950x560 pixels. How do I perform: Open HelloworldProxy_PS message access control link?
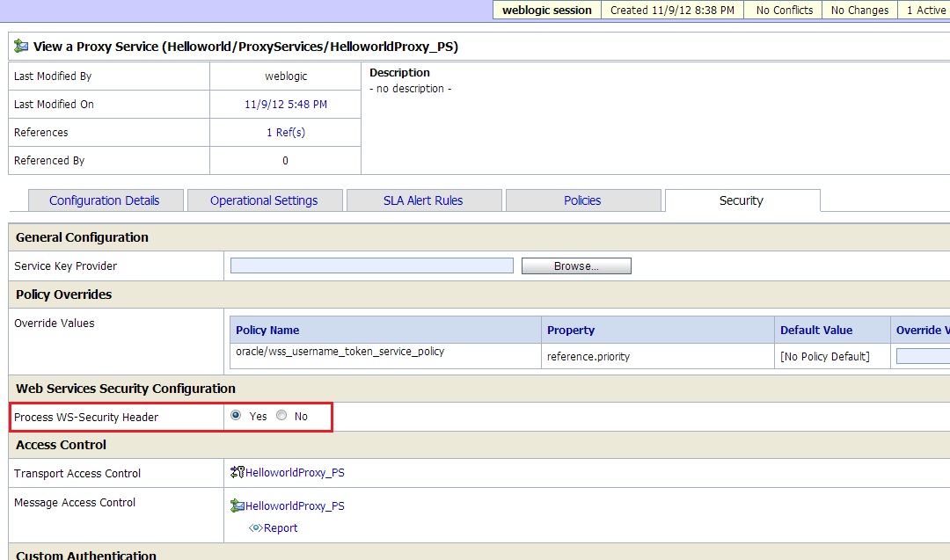click(x=295, y=505)
